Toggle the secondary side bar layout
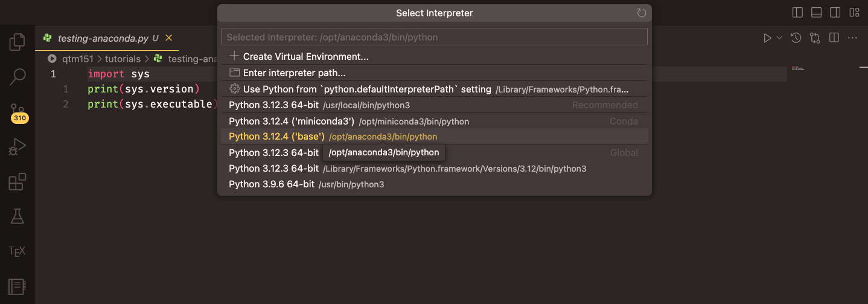The image size is (868, 304). [x=835, y=13]
